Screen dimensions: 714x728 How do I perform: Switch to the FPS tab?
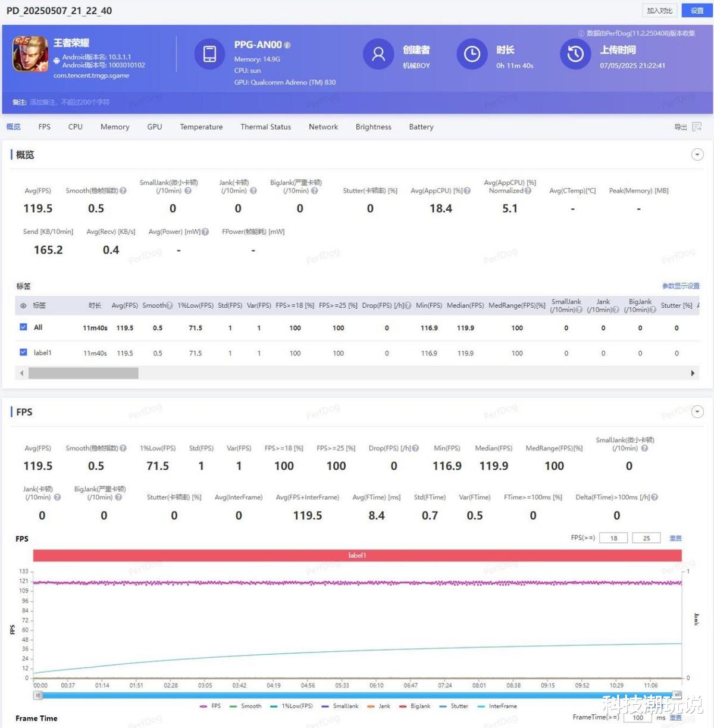pos(44,127)
